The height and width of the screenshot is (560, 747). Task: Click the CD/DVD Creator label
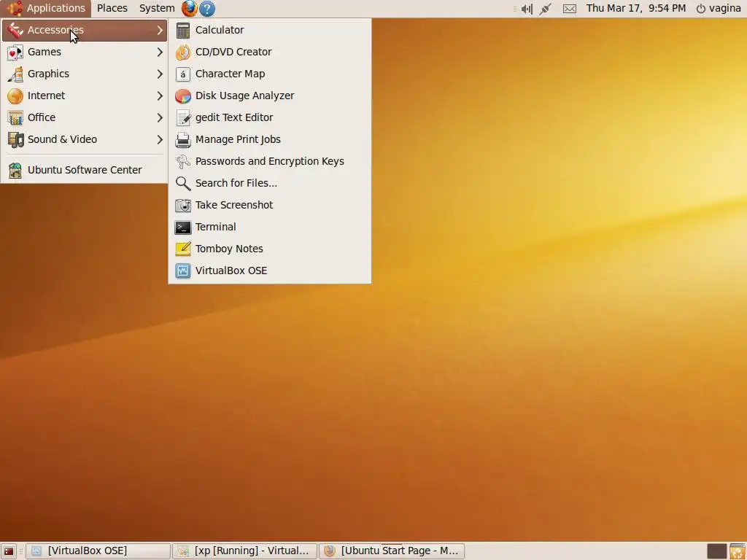point(233,52)
